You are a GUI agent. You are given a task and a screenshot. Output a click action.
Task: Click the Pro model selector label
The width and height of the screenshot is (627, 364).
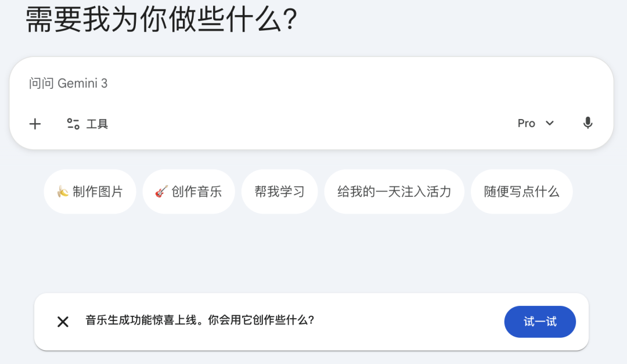pyautogui.click(x=526, y=123)
